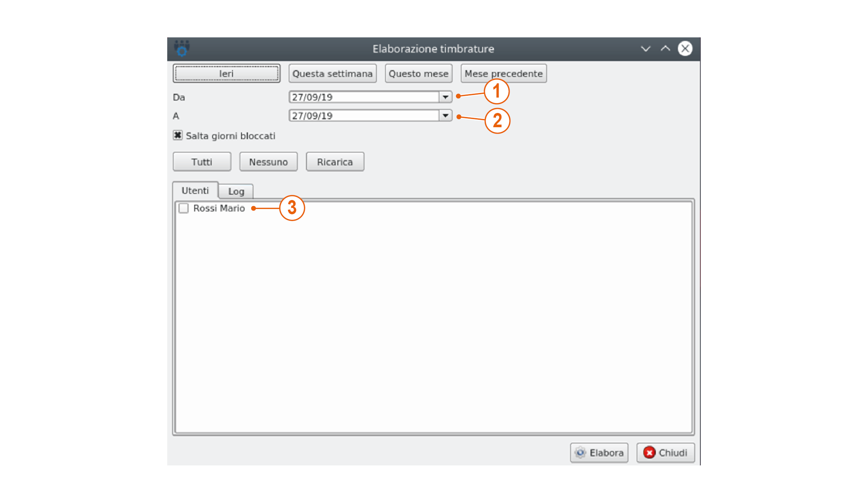The image size is (868, 498).
Task: Select all users with Tutti
Action: (202, 162)
